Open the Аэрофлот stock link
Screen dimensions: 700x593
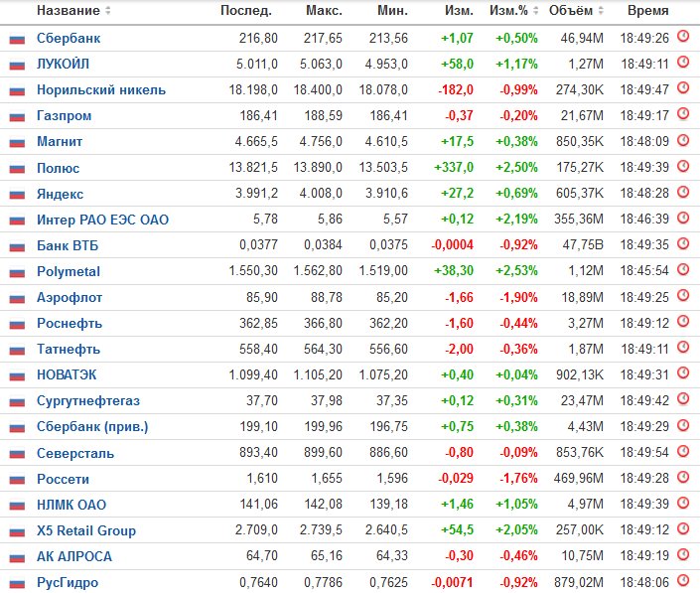tap(70, 297)
